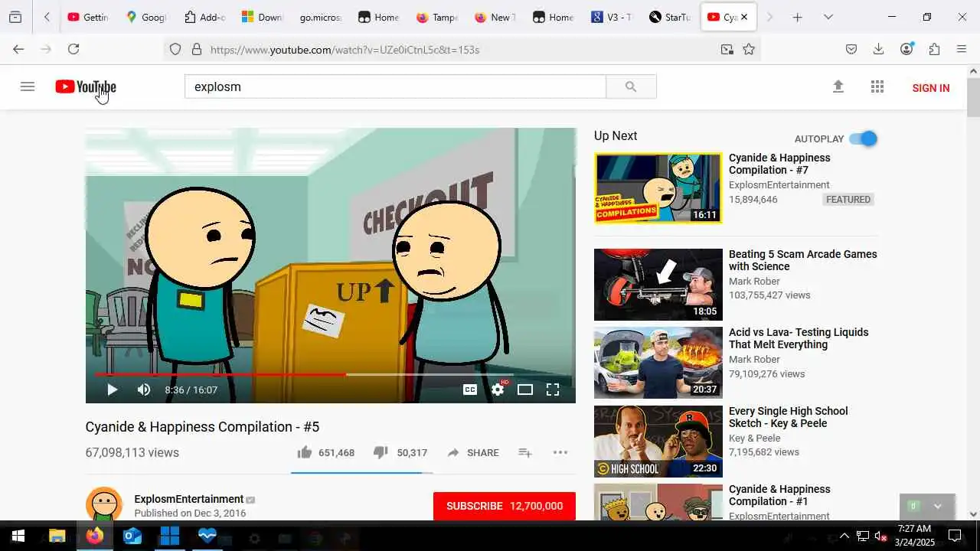Toggle closed captions on the player
The height and width of the screenshot is (551, 980).
tap(470, 390)
